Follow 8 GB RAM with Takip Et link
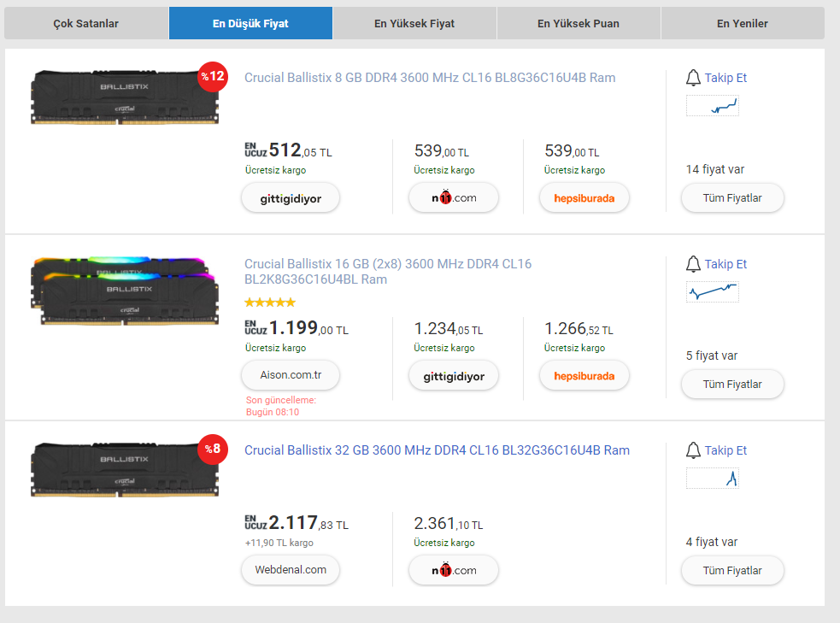The width and height of the screenshot is (840, 623). (725, 79)
